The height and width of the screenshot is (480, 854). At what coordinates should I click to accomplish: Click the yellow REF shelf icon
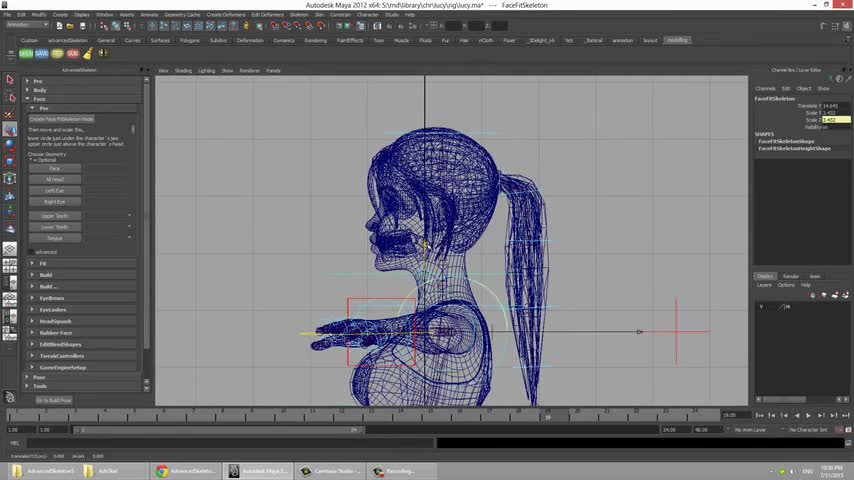coord(57,53)
